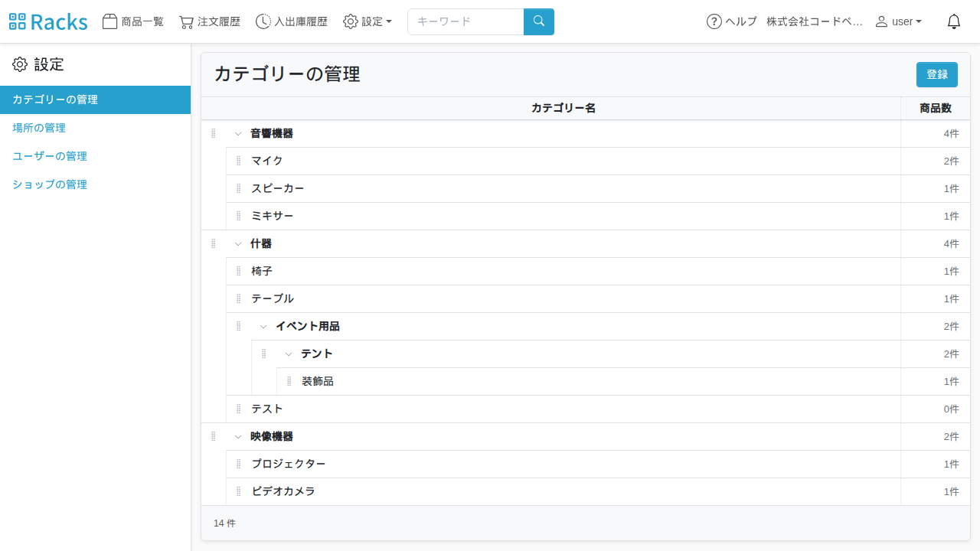The width and height of the screenshot is (980, 551).
Task: Click drag handle icon for プロジェクター row
Action: tap(239, 464)
